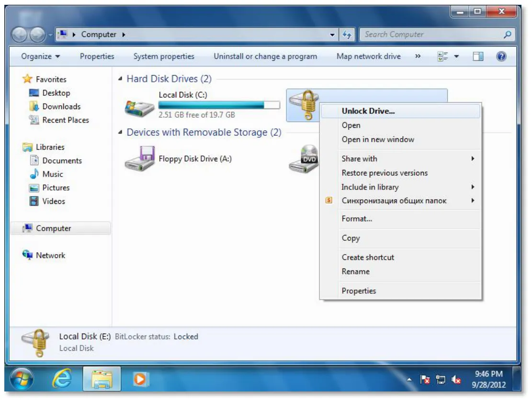Open Internet Explorer from the taskbar
This screenshot has width=532, height=402.
[62, 378]
